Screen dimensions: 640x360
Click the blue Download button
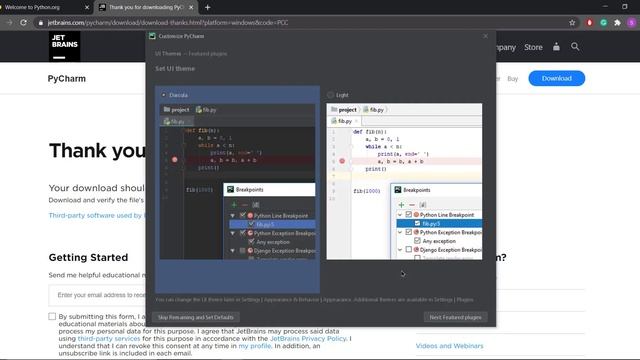click(x=557, y=78)
